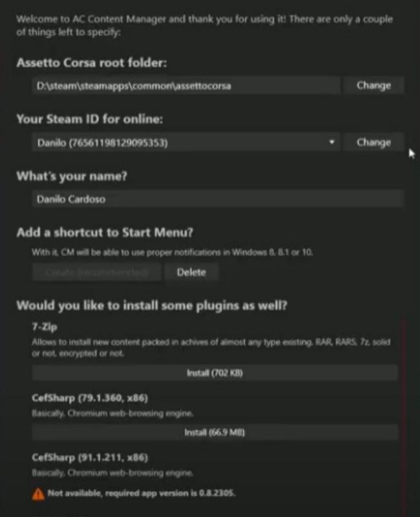Image resolution: width=420 pixels, height=517 pixels.
Task: Click the 'What's your name?' label
Action: [71, 176]
